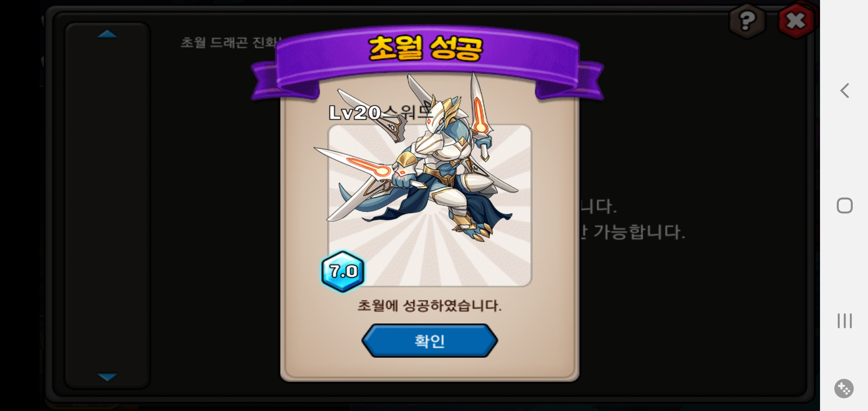The height and width of the screenshot is (411, 868).
Task: Open the Game Tools floating icon
Action: pyautogui.click(x=844, y=389)
